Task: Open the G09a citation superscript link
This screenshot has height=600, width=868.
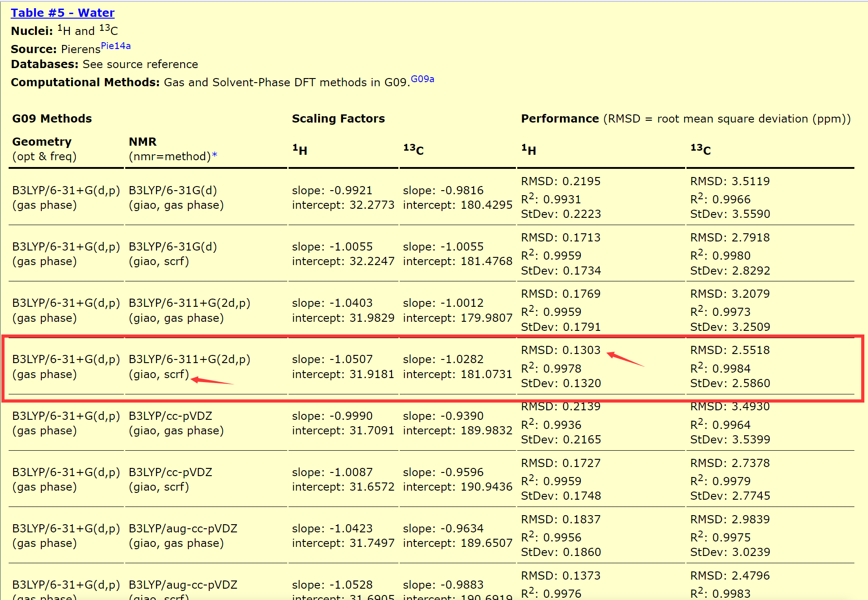Action: (422, 79)
